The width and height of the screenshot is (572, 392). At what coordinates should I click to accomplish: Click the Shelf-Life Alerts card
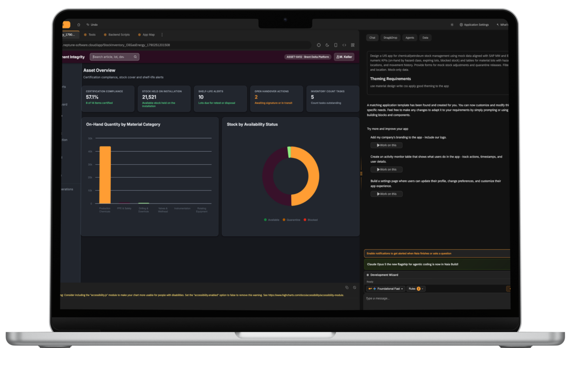220,99
